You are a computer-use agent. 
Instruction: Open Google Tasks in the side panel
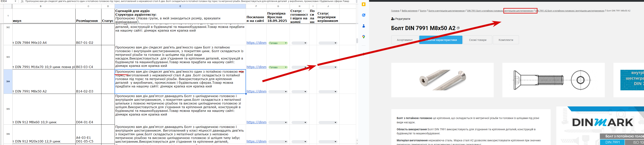[x=363, y=15]
